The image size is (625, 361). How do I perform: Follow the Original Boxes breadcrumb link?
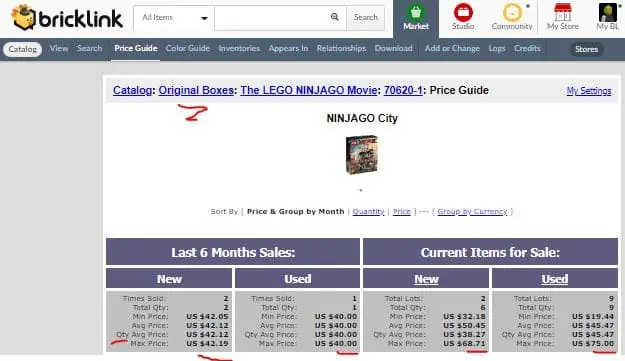(196, 90)
